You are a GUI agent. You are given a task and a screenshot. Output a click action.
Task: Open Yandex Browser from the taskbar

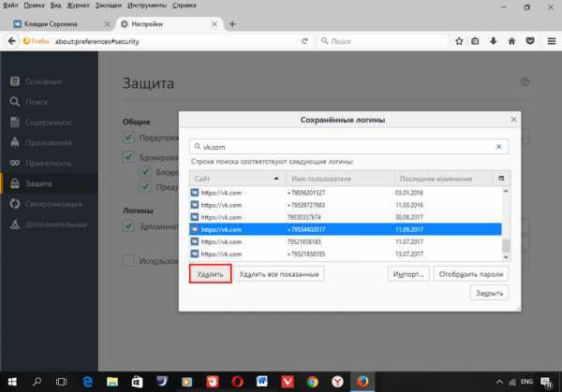tap(337, 382)
